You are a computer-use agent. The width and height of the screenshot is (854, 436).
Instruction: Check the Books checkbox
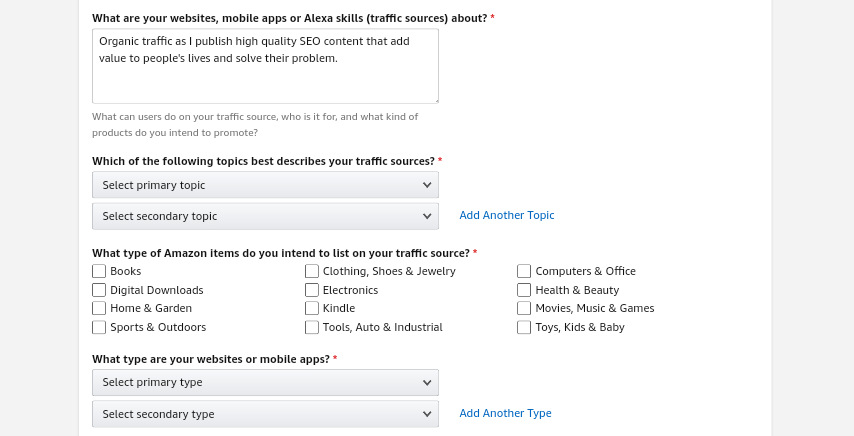coord(99,271)
